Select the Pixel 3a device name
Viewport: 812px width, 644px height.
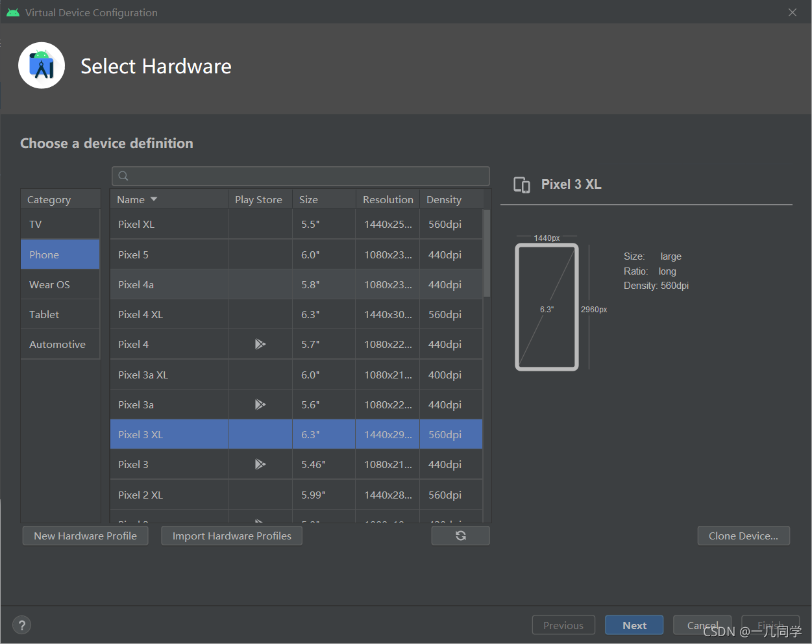point(136,404)
